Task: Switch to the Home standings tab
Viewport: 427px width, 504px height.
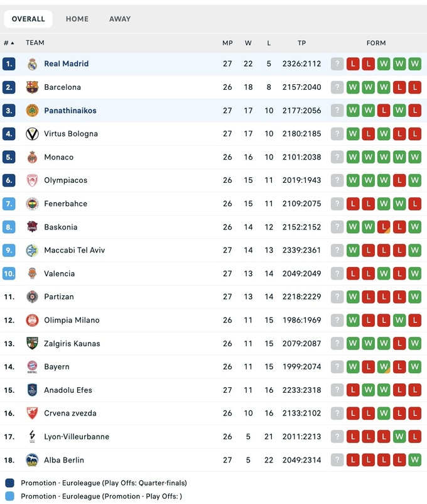Action: coord(77,19)
